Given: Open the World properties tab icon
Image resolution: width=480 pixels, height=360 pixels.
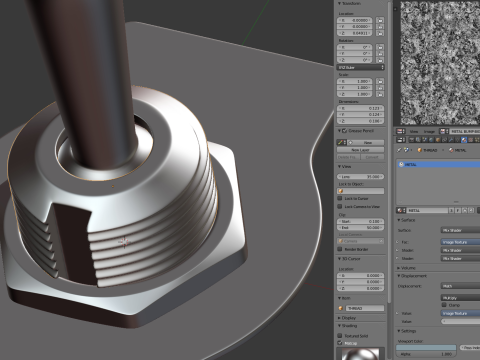Looking at the screenshot, I should (431, 140).
